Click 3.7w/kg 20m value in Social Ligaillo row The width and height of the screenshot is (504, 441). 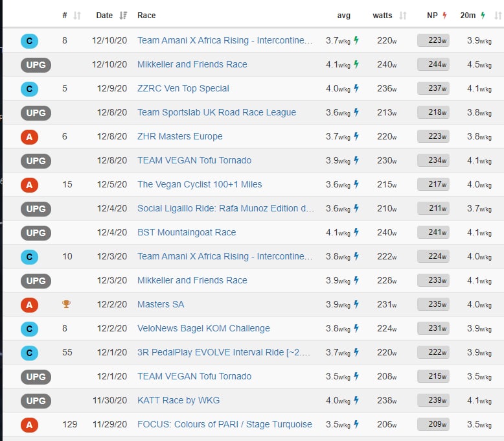point(479,208)
